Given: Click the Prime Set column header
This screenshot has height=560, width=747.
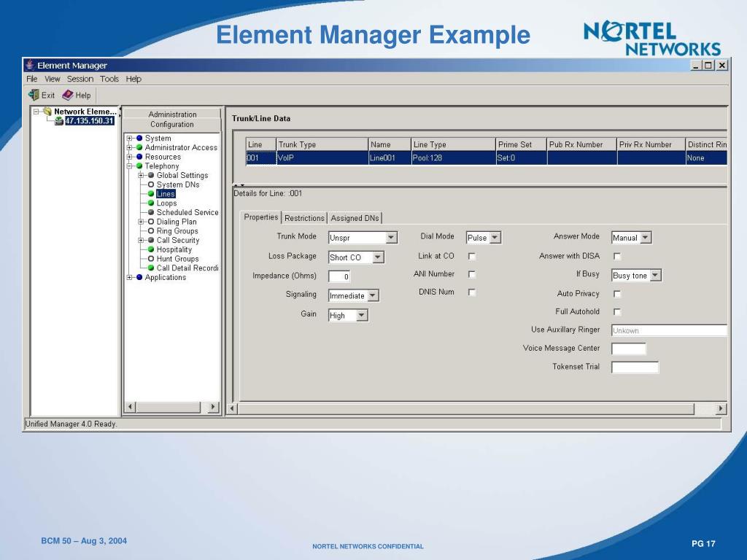Looking at the screenshot, I should [521, 144].
